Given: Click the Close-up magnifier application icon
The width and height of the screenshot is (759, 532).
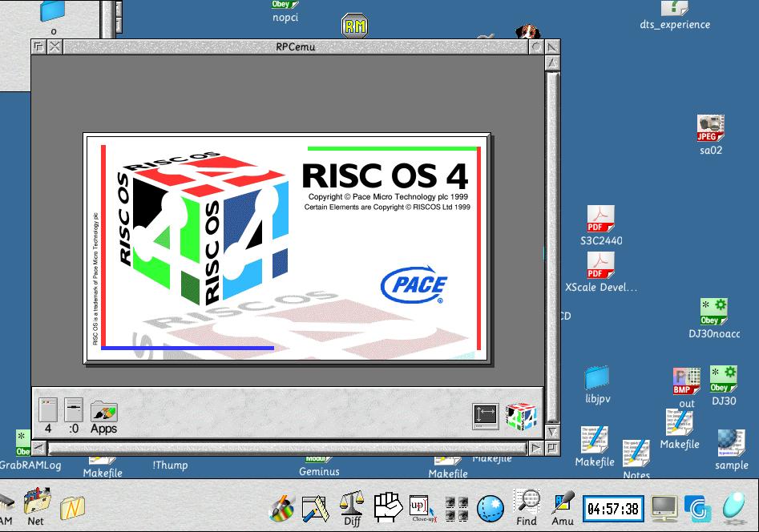Looking at the screenshot, I should coord(422,508).
